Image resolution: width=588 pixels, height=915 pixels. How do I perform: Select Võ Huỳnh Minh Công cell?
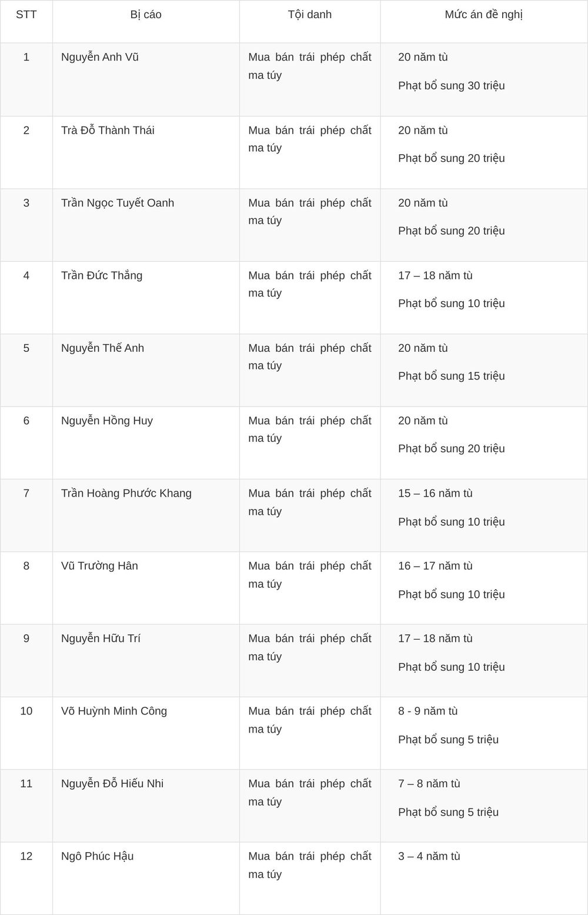[x=114, y=711]
